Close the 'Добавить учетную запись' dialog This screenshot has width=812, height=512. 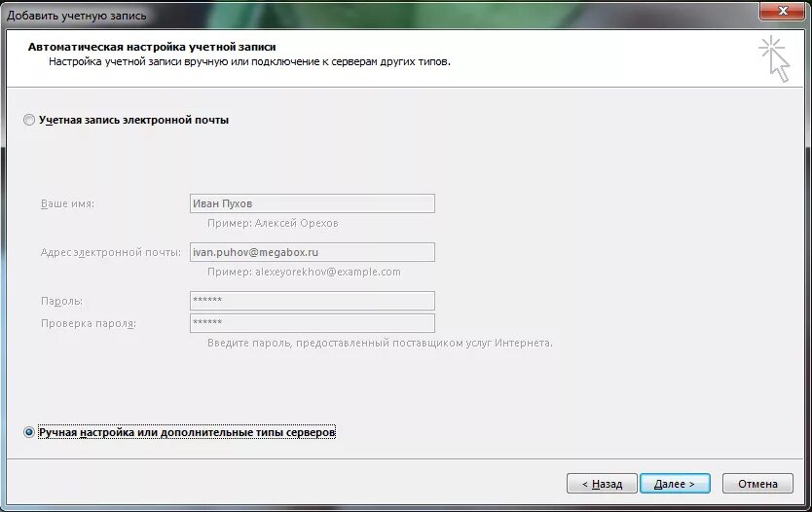(x=782, y=11)
